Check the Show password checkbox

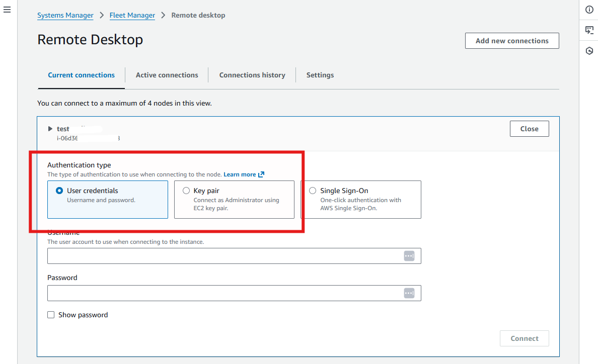[x=51, y=314]
